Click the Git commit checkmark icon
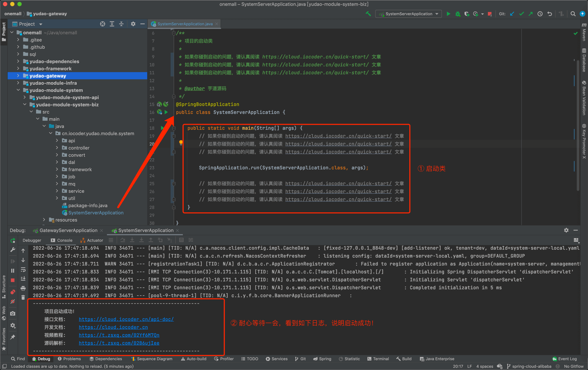Image resolution: width=588 pixels, height=370 pixels. pyautogui.click(x=521, y=14)
